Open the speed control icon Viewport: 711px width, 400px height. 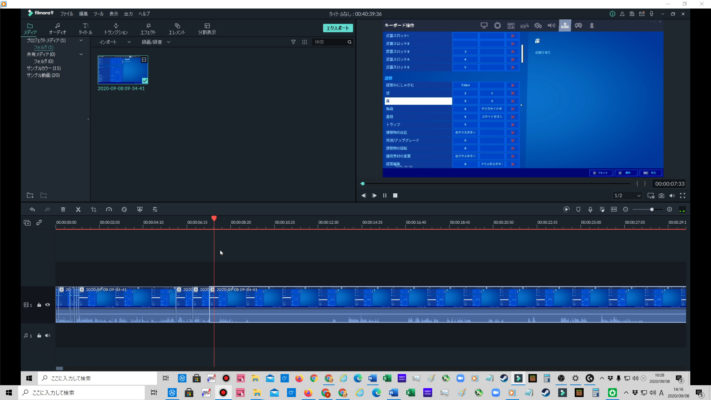[x=109, y=210]
